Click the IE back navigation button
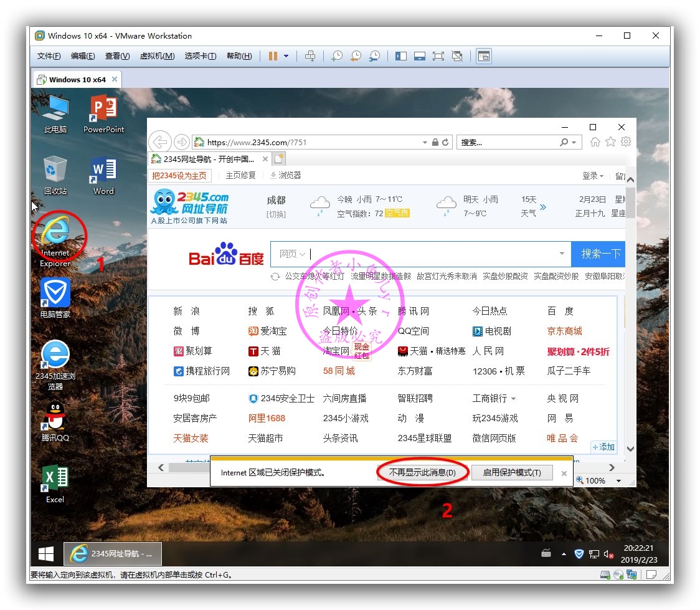700x610 pixels. click(x=160, y=142)
